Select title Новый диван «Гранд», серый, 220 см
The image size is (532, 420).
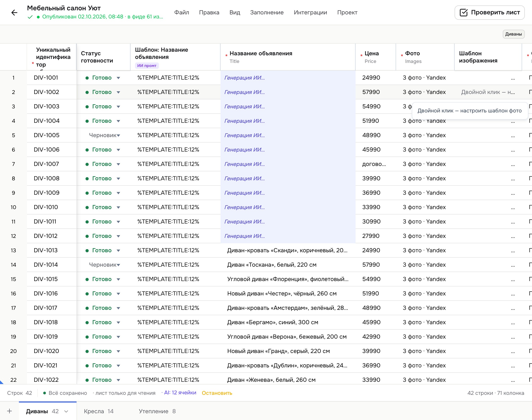(278, 351)
